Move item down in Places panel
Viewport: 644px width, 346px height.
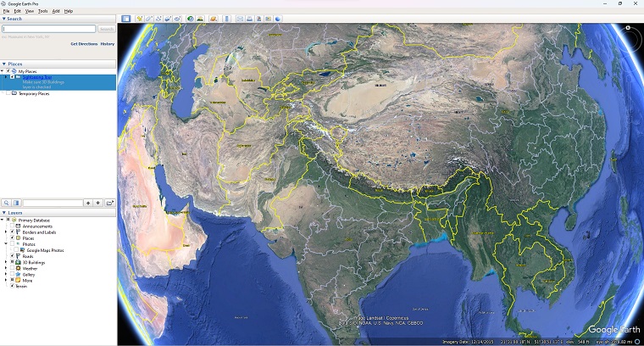click(x=97, y=203)
